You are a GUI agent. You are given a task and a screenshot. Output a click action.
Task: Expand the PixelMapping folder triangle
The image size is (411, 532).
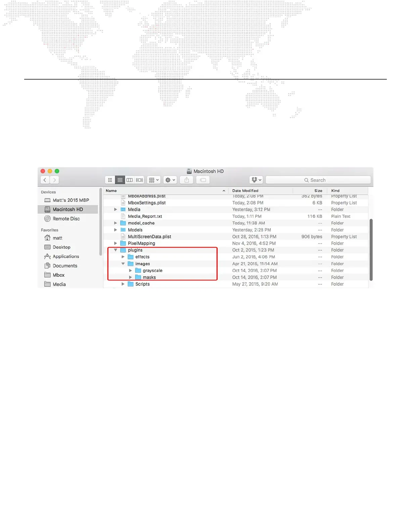pos(116,243)
